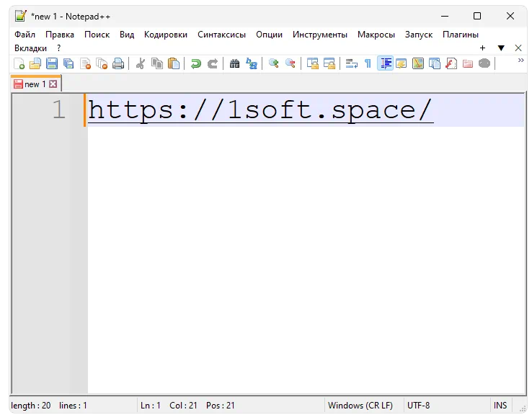Open the Правка menu

pos(60,35)
